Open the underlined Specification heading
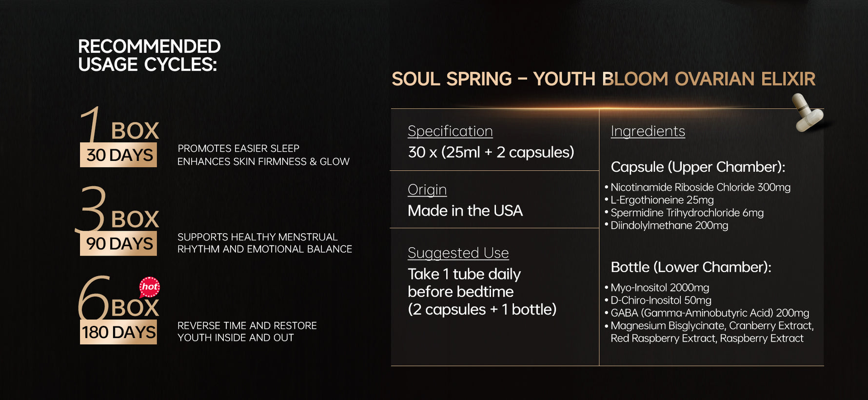This screenshot has height=400, width=868. coord(450,131)
